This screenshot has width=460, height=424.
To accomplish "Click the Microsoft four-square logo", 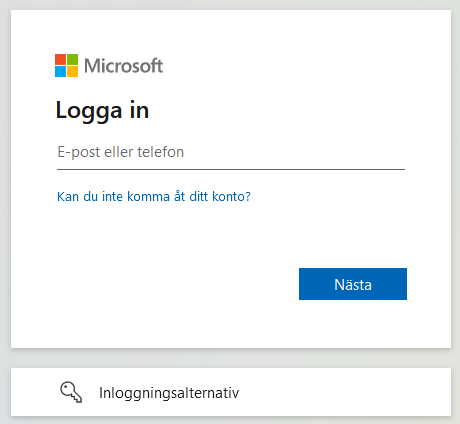I will click(66, 65).
